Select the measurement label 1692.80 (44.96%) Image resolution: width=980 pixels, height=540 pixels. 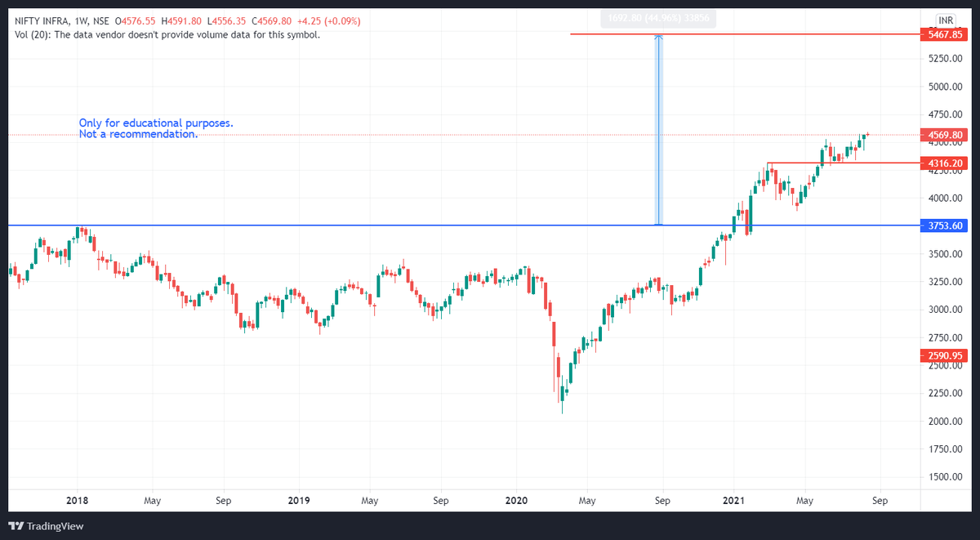point(658,18)
